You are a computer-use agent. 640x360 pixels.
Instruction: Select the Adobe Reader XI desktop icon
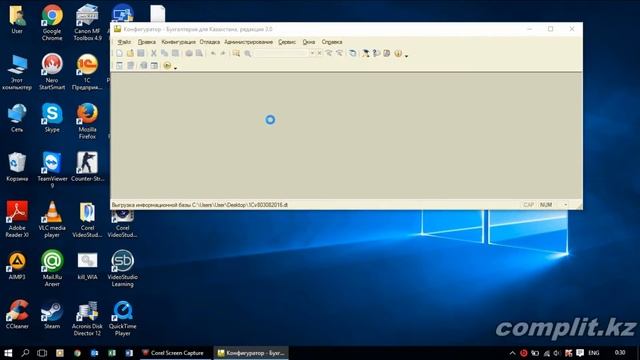(17, 220)
